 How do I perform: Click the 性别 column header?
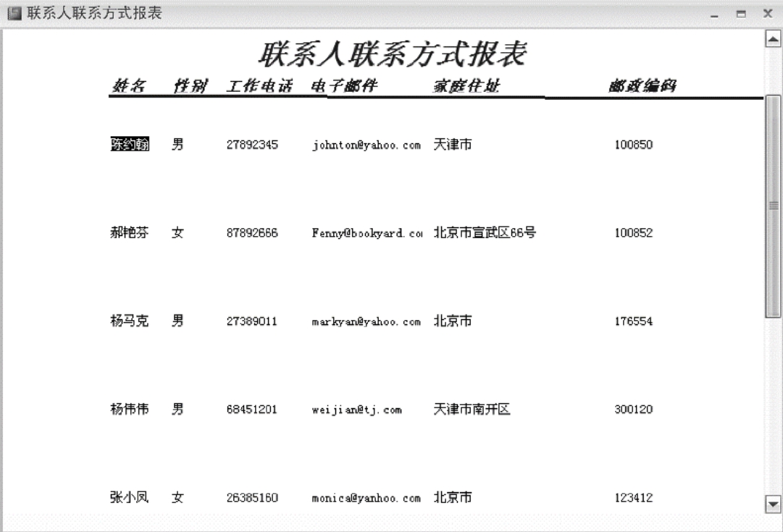click(190, 86)
